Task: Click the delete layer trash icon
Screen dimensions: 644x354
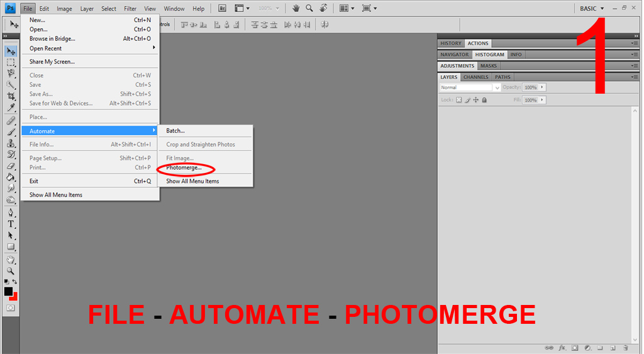Action: (626, 348)
